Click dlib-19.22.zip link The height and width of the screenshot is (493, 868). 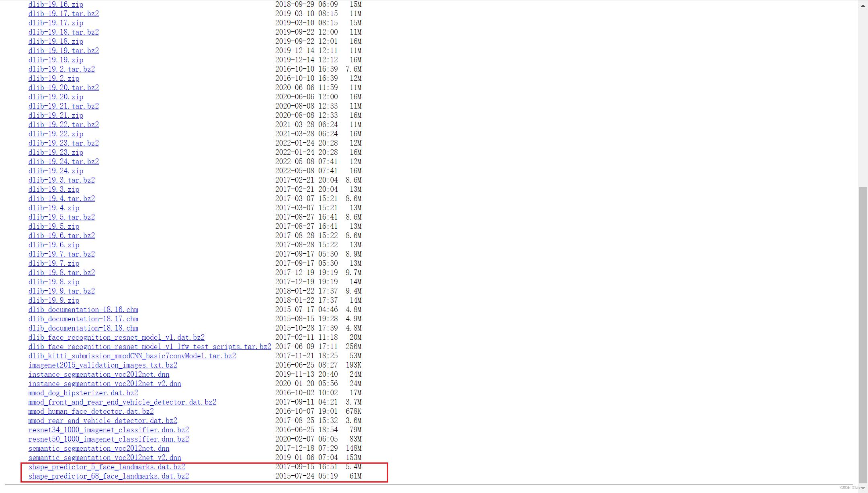(56, 134)
